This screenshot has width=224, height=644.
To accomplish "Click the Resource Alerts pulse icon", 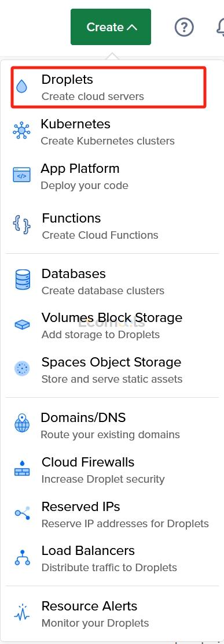I will [x=22, y=613].
